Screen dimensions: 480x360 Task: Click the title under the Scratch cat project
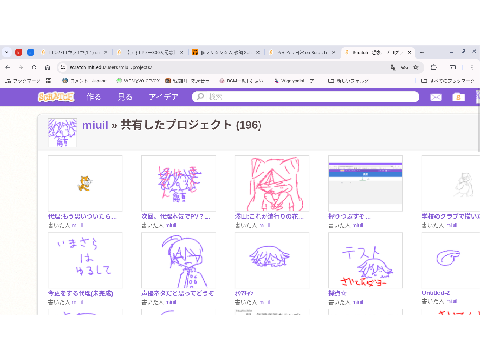(82, 216)
